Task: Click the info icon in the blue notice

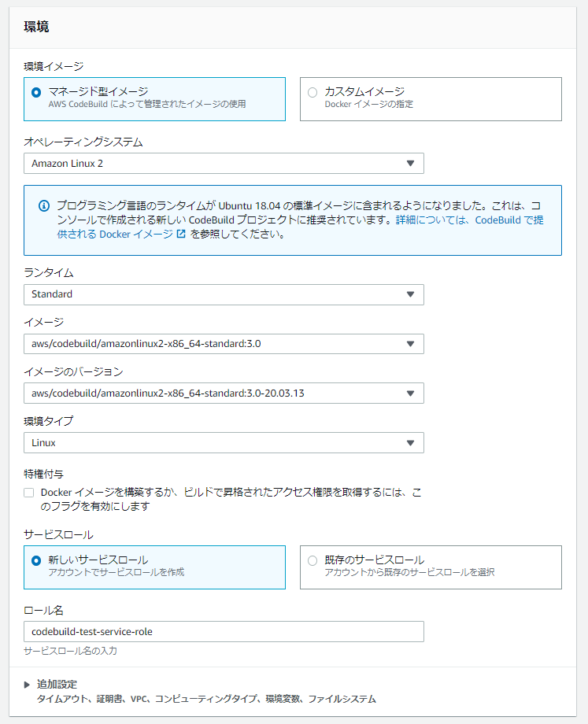Action: [44, 206]
